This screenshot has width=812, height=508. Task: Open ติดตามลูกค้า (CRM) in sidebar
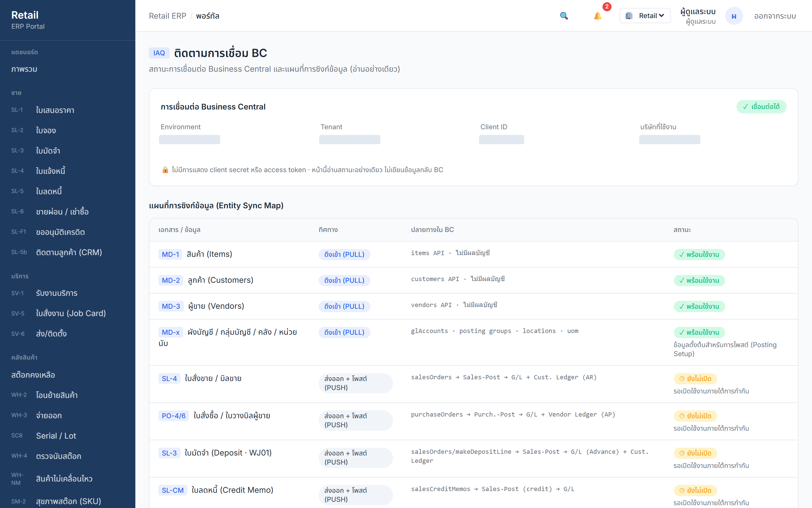(67, 252)
